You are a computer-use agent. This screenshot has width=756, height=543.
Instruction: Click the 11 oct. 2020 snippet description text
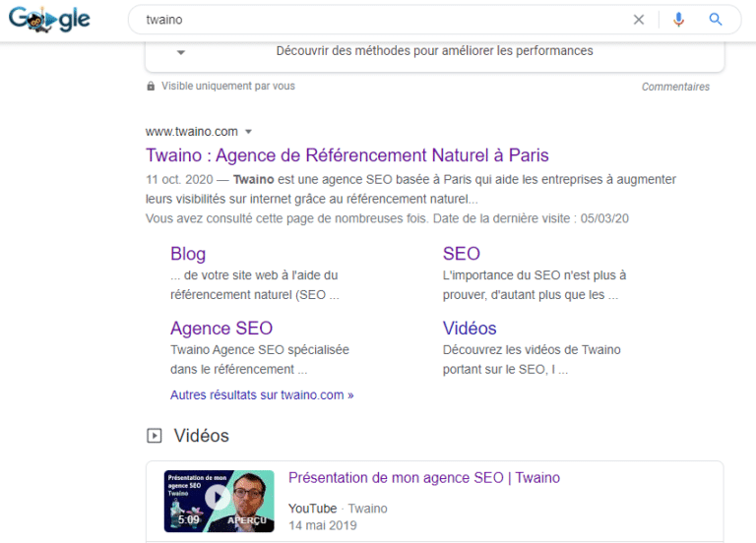coord(410,189)
